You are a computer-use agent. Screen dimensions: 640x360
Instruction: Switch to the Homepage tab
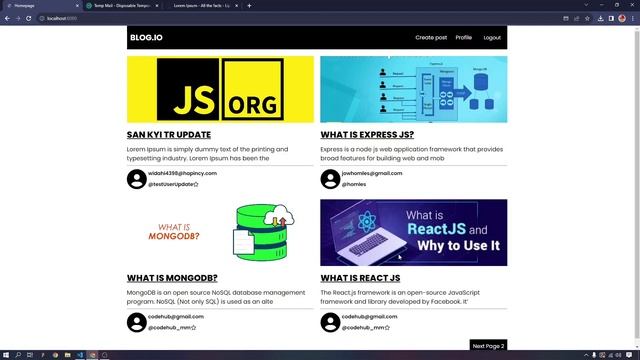point(42,6)
